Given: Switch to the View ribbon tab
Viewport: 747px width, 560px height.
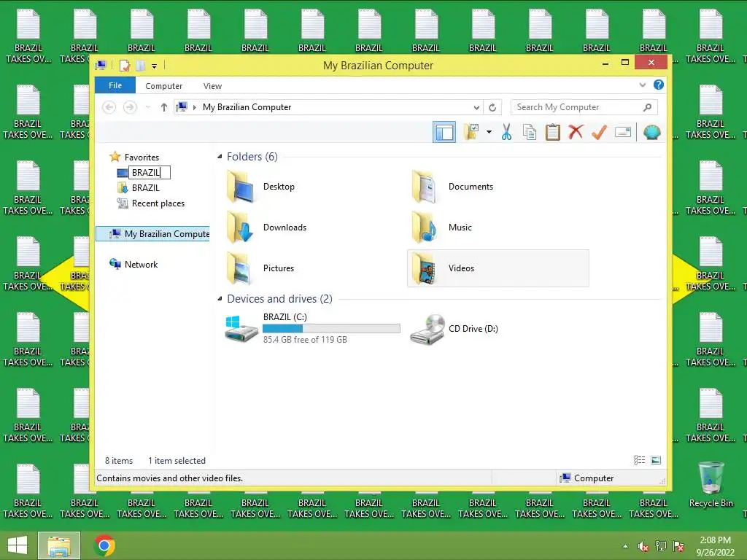Looking at the screenshot, I should pos(212,86).
